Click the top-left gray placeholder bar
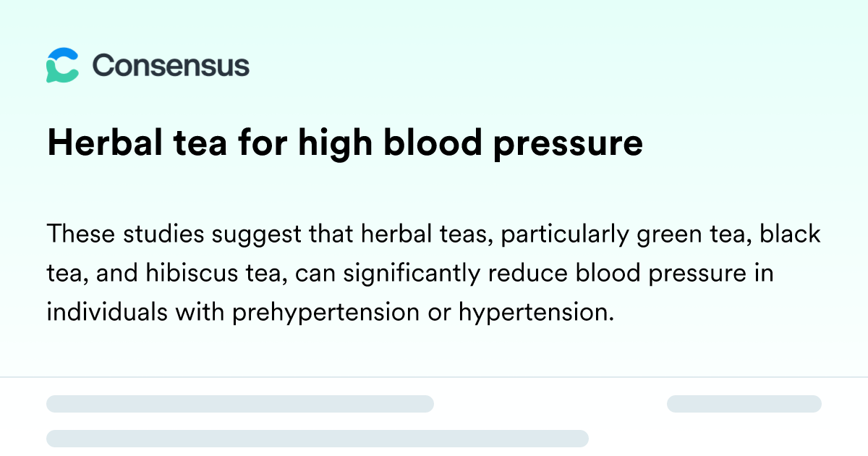The height and width of the screenshot is (456, 868). pyautogui.click(x=239, y=404)
